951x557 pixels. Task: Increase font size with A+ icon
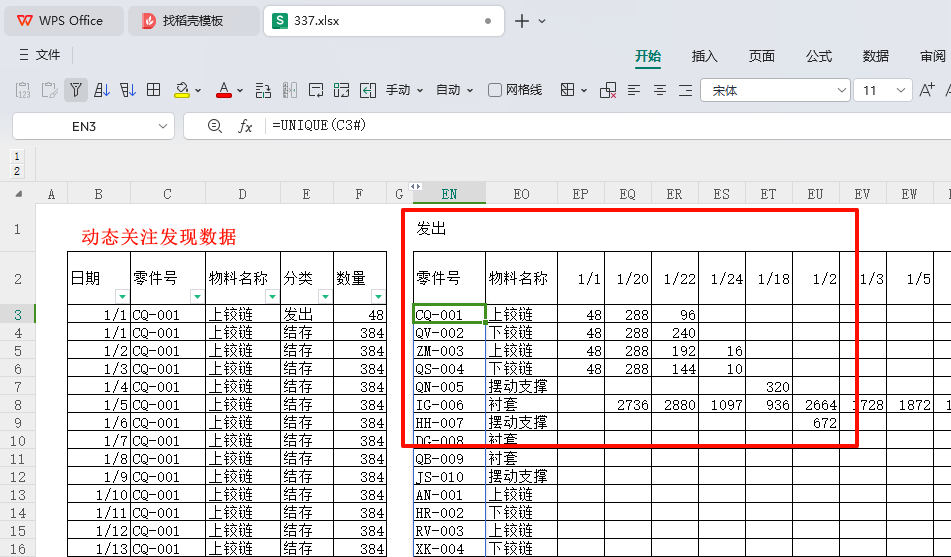click(x=927, y=90)
